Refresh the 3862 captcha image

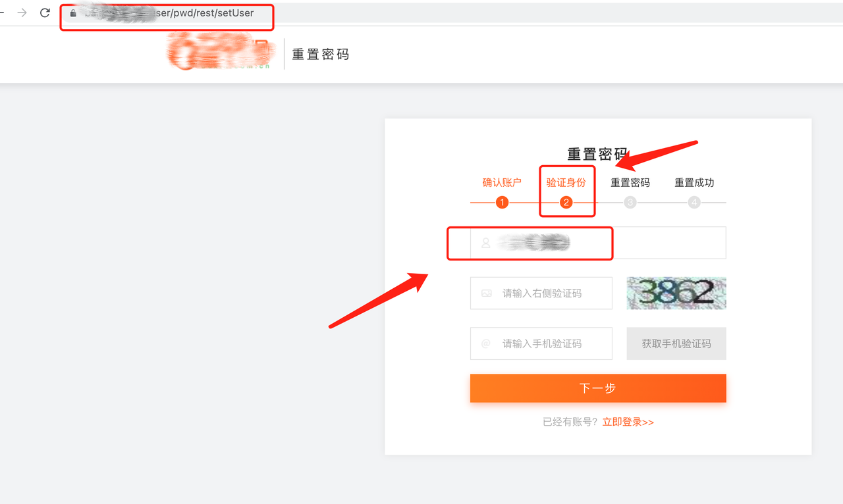[x=676, y=293]
